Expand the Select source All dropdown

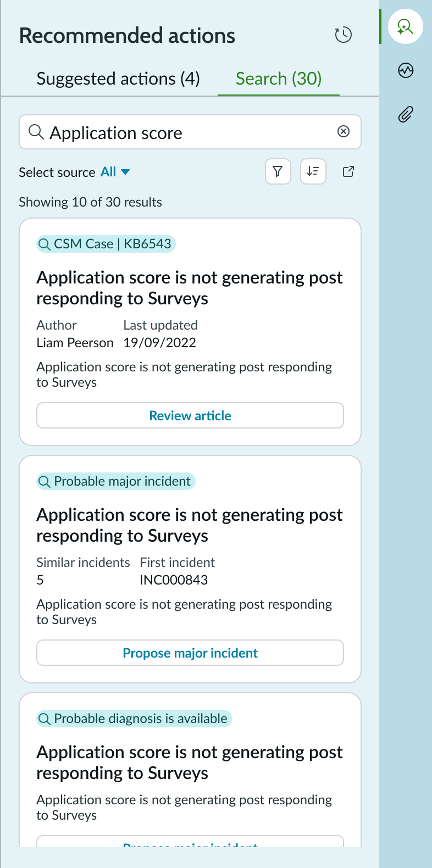pos(115,172)
